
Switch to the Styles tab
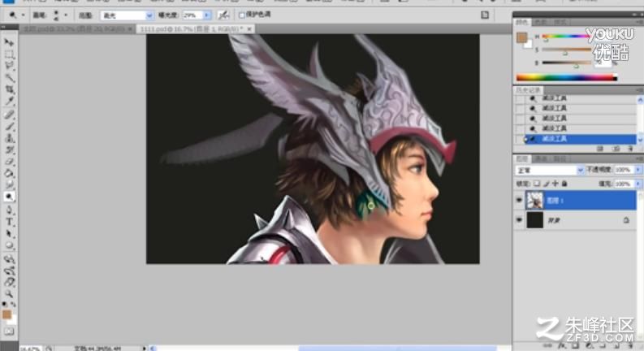pos(560,22)
